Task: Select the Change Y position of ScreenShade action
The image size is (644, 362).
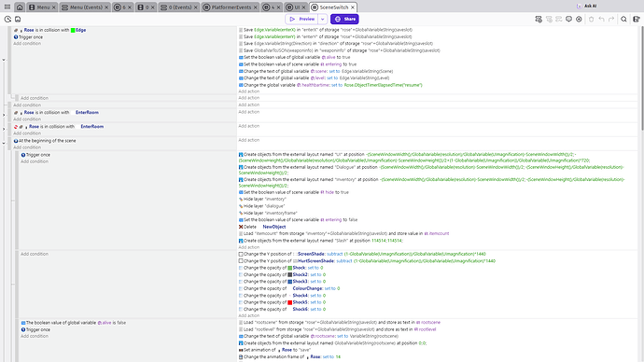Action: (362, 254)
